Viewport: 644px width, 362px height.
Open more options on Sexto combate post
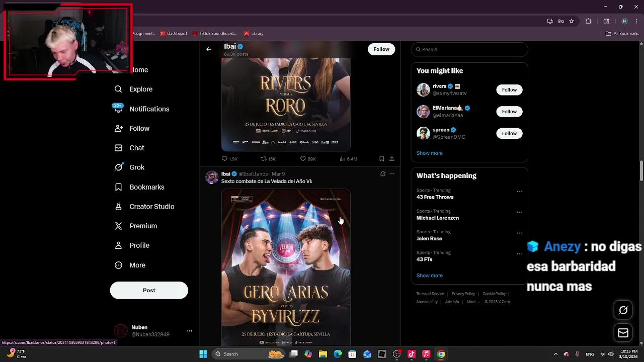click(x=392, y=174)
